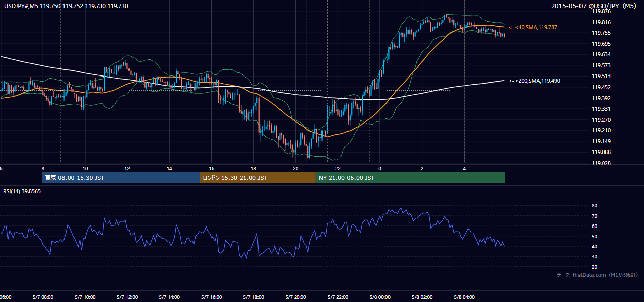Click RSI scale value 40

tap(594, 247)
